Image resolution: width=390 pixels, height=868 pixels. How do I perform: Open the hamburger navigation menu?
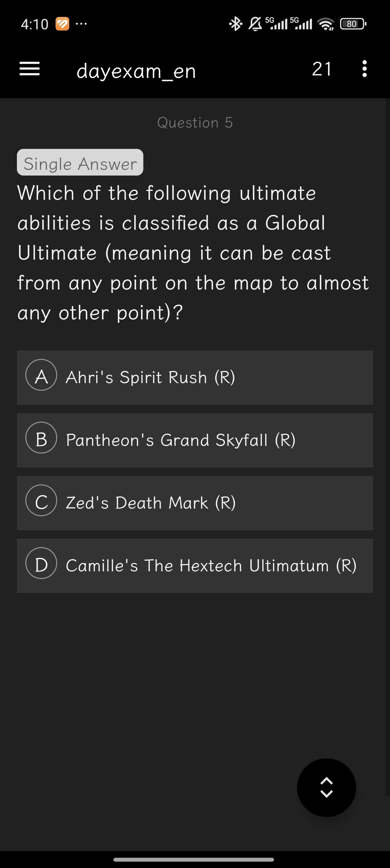30,69
